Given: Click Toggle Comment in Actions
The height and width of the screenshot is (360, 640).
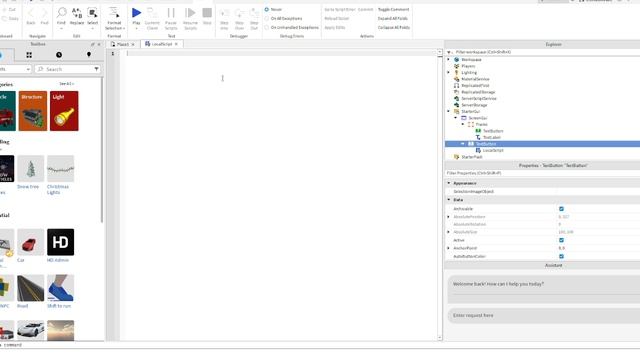Looking at the screenshot, I should (x=393, y=9).
